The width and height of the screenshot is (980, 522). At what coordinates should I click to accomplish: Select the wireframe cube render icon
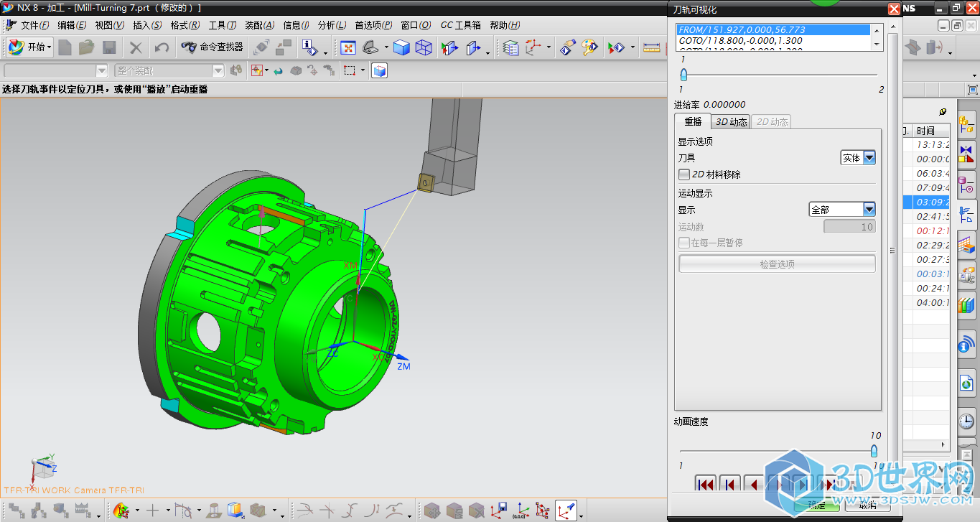point(424,48)
